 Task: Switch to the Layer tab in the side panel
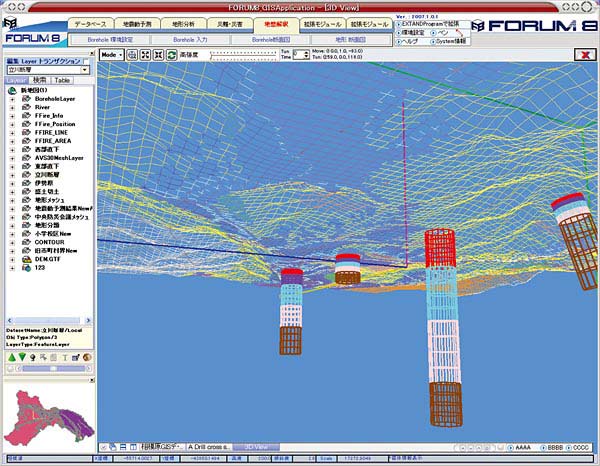point(17,80)
